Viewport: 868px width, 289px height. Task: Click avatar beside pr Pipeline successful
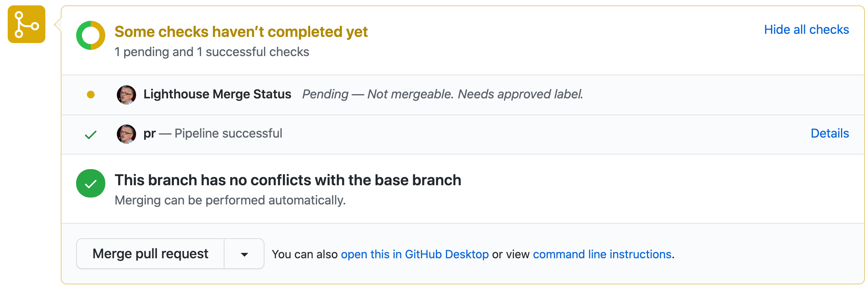click(x=126, y=134)
